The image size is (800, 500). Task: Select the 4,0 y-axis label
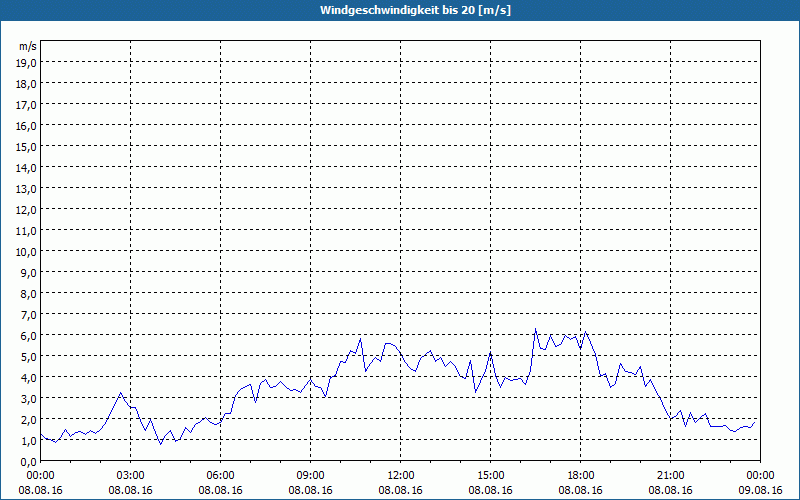tap(29, 378)
